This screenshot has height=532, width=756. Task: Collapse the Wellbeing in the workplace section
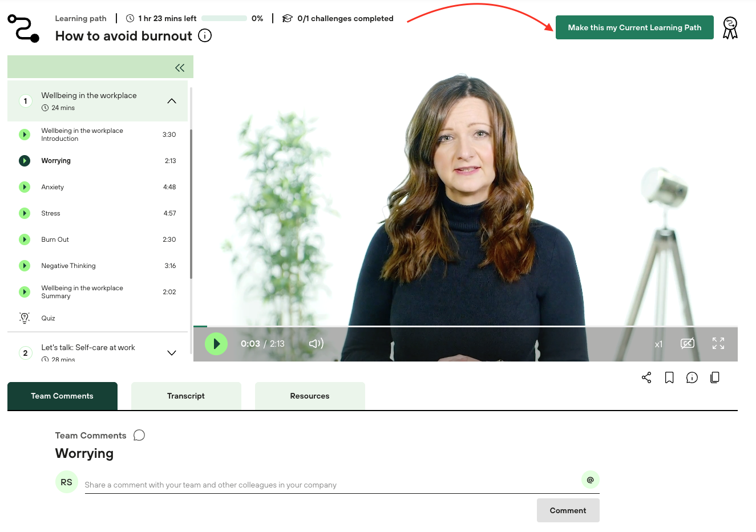(x=172, y=101)
